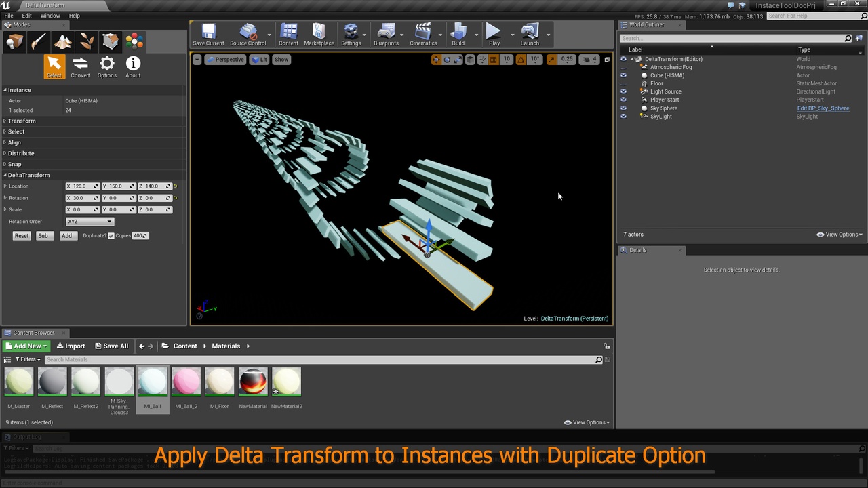Open editor Settings in the toolbar
Screen dimensions: 868x488
pos(351,35)
